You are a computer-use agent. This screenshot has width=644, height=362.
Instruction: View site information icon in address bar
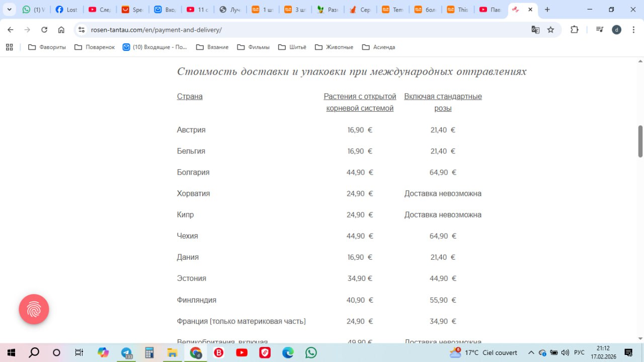[82, 30]
